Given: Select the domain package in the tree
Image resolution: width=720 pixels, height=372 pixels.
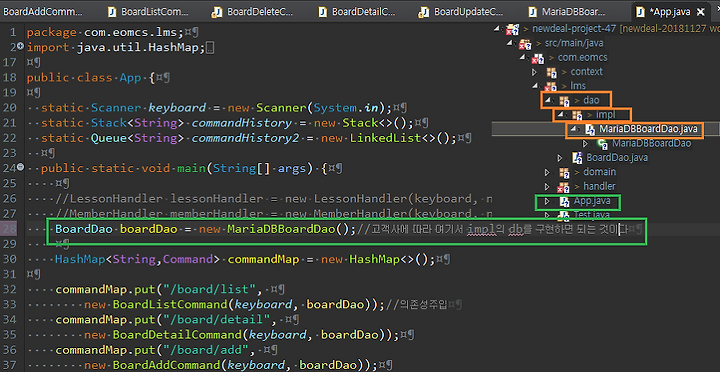Looking at the screenshot, I should pyautogui.click(x=600, y=172).
